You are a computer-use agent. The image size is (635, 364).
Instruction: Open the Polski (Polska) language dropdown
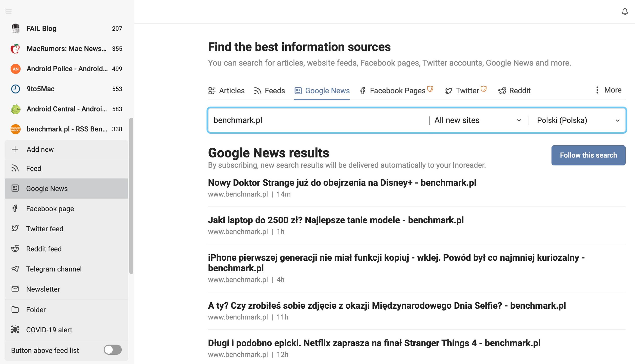(578, 120)
